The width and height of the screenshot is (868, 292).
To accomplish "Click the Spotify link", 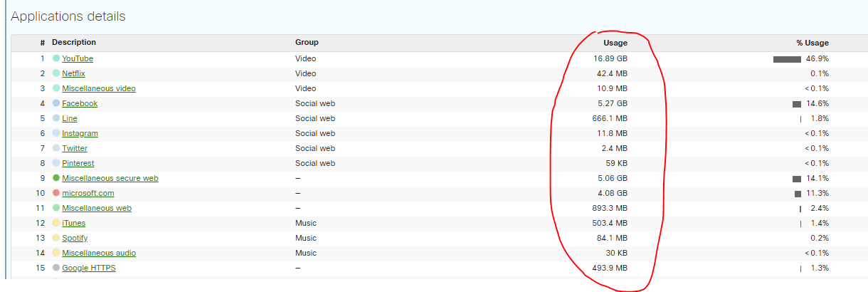I will [x=75, y=238].
